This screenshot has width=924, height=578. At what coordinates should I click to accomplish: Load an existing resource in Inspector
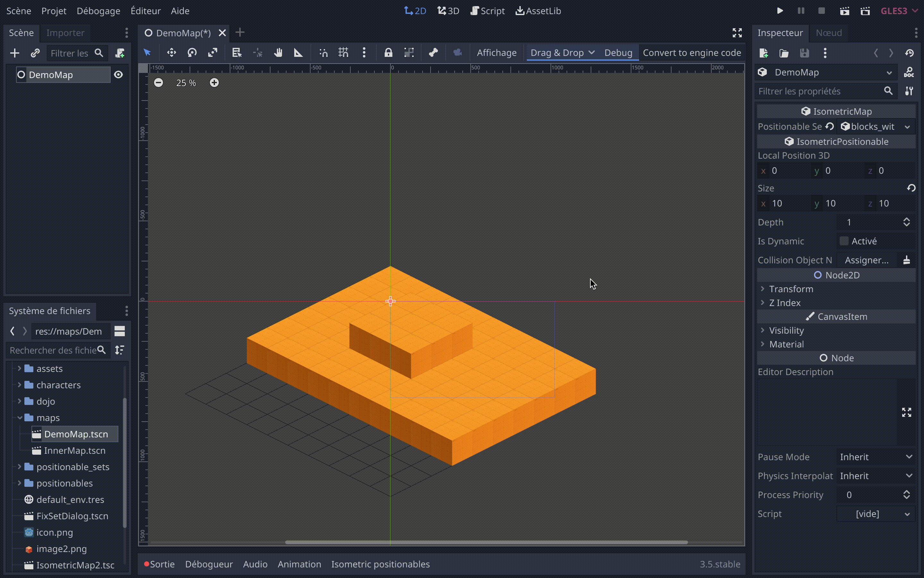[x=784, y=53]
